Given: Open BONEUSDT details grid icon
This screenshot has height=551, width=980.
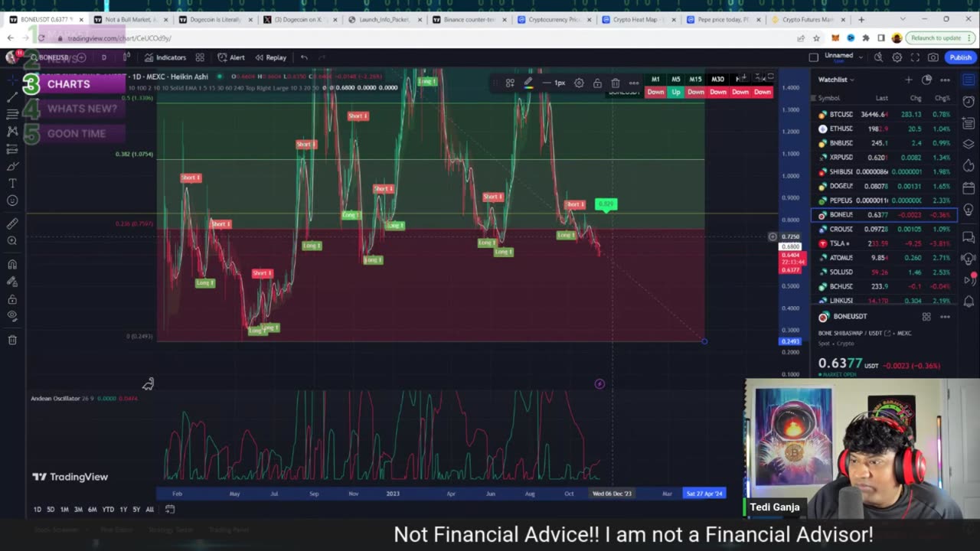Looking at the screenshot, I should [926, 316].
